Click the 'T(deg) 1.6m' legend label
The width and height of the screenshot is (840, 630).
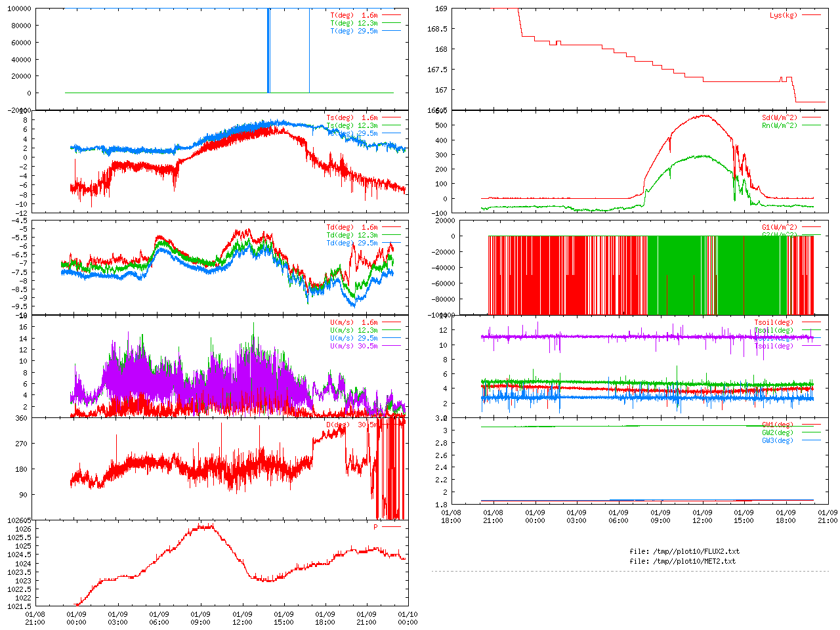(354, 15)
